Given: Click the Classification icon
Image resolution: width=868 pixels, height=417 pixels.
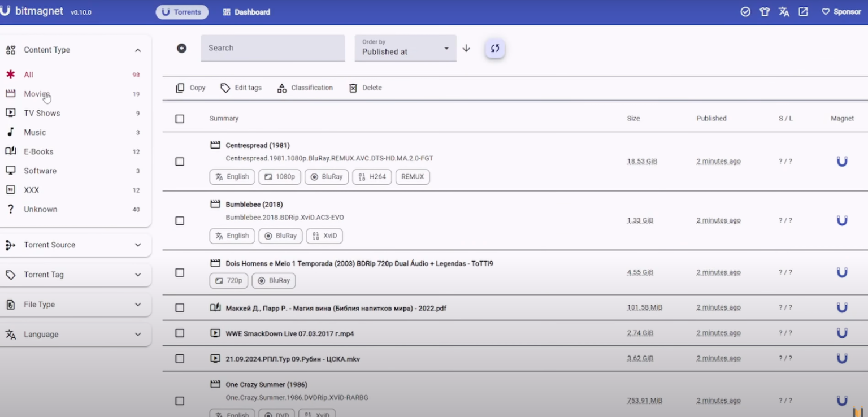Looking at the screenshot, I should point(281,88).
